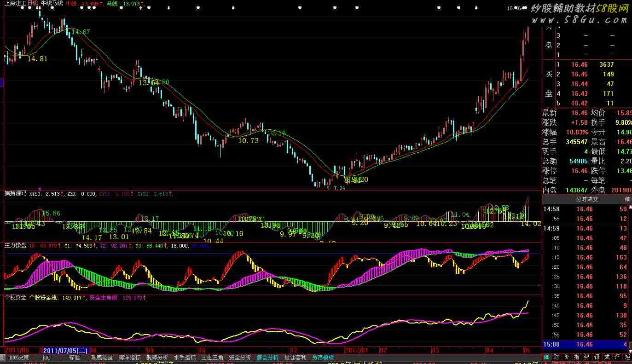Open the 势 trend tab

click(586, 357)
